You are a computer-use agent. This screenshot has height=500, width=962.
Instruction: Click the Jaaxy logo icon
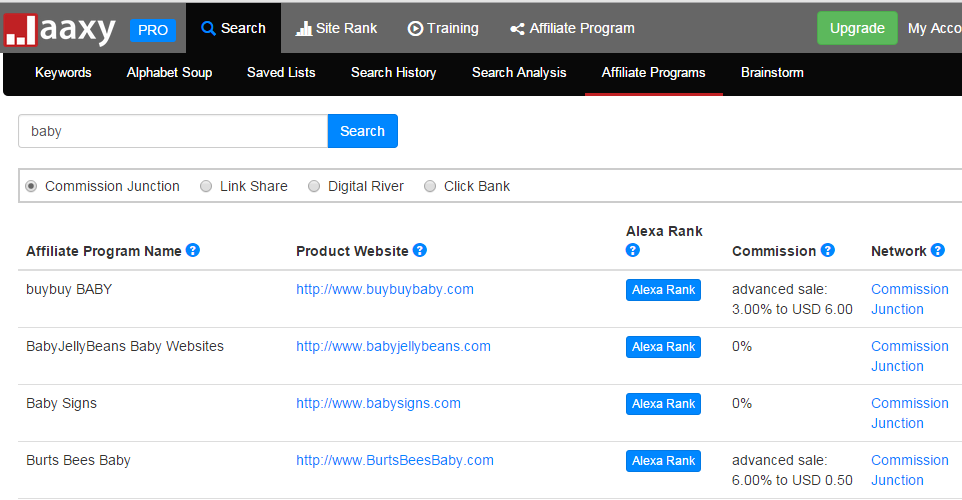pyautogui.click(x=20, y=30)
